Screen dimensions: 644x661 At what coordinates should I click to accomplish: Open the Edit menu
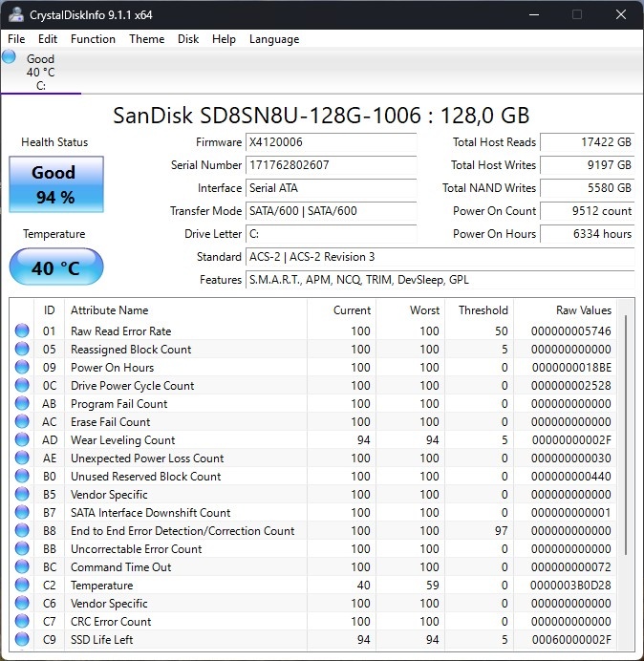[47, 39]
